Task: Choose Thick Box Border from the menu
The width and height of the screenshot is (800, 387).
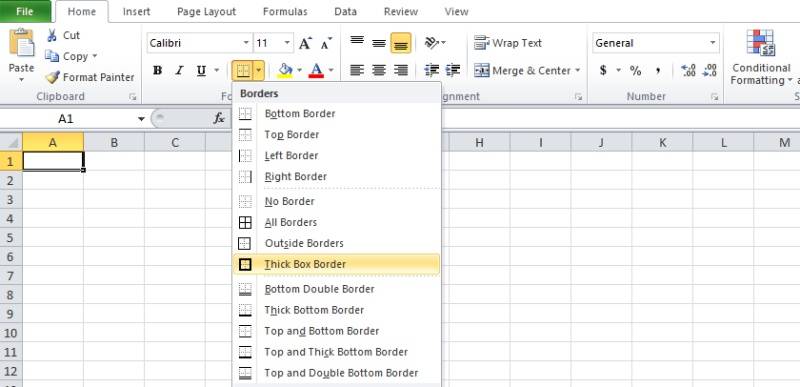Action: [x=337, y=264]
